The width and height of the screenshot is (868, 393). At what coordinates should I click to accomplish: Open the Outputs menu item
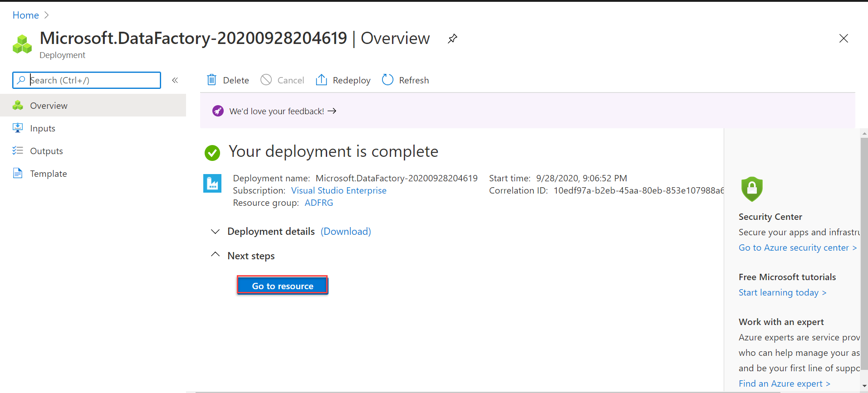[x=46, y=151]
